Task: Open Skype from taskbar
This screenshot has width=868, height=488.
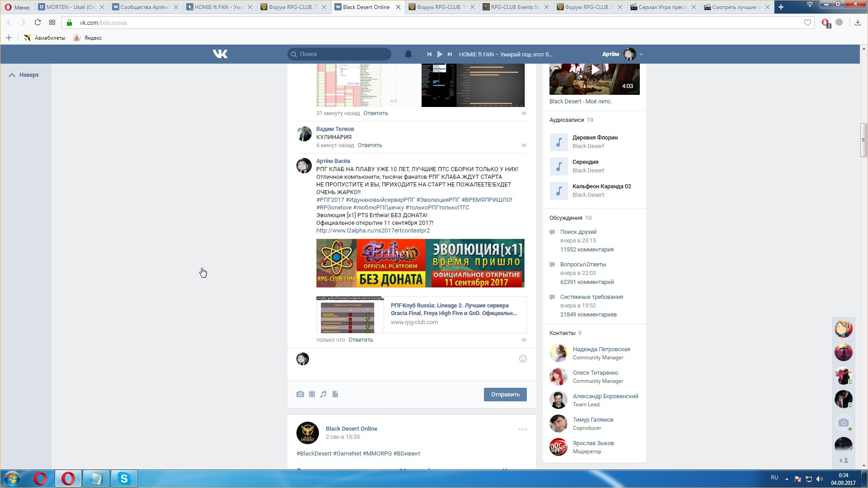Action: (124, 479)
